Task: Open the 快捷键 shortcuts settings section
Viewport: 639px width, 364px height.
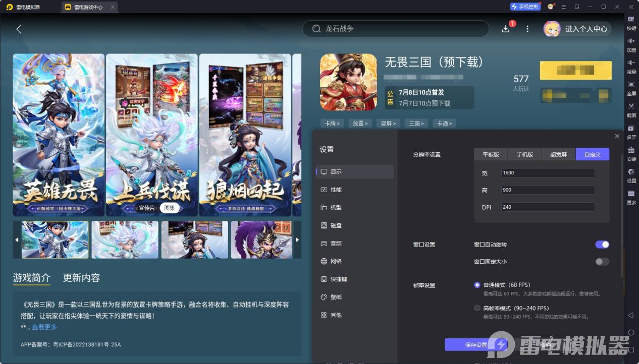Action: click(x=355, y=279)
